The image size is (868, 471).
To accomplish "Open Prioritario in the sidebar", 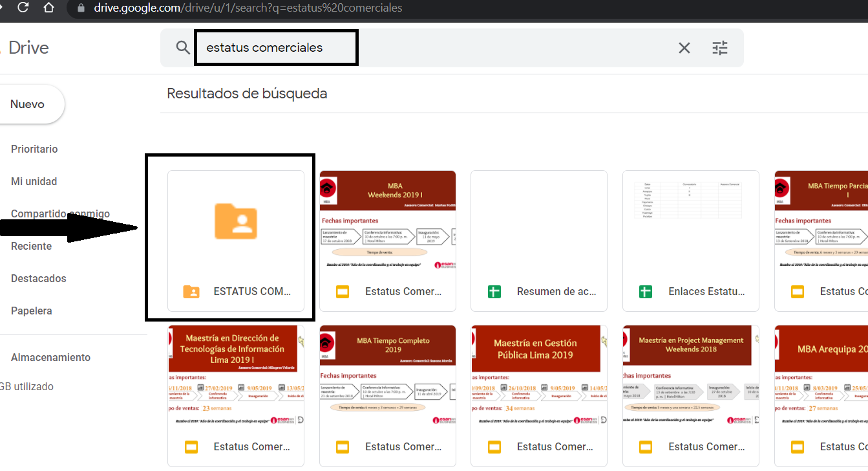I will (x=34, y=149).
